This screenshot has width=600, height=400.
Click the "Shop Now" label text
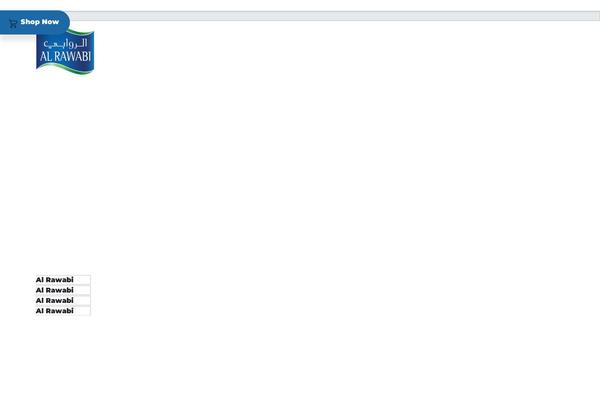coord(40,21)
